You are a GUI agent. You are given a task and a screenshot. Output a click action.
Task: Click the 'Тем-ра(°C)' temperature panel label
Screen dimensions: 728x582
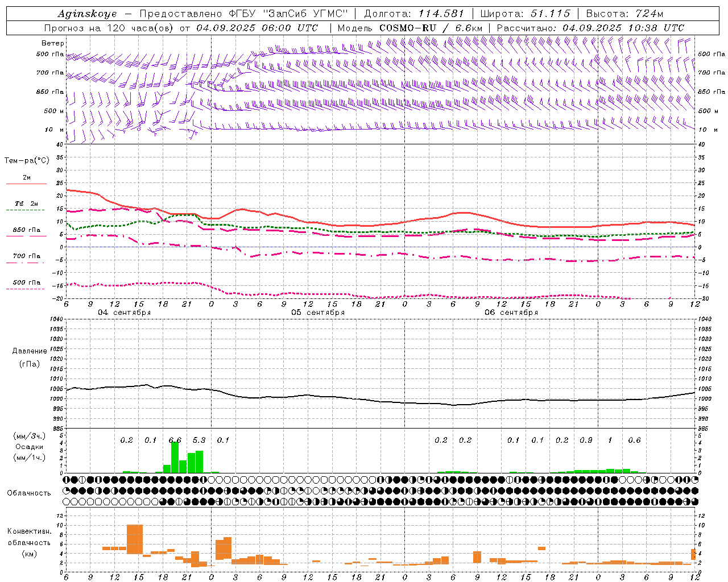[x=27, y=161]
